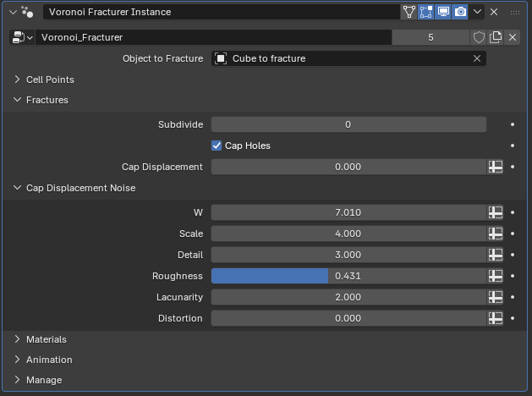The image size is (532, 396).
Task: Remove the Voronoi Fracturer Instance modifier
Action: tap(495, 12)
